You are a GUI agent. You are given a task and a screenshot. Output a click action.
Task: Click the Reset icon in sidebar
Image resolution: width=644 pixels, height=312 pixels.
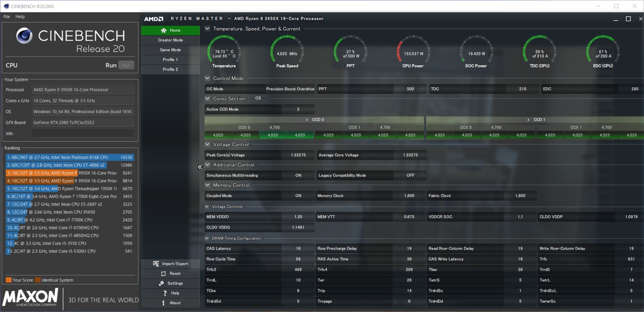tap(163, 274)
